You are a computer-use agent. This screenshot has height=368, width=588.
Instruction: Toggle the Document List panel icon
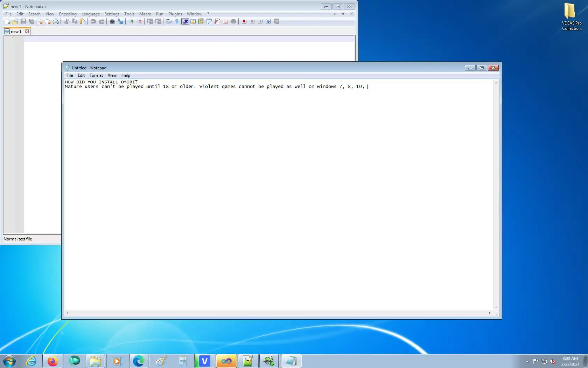pos(209,21)
